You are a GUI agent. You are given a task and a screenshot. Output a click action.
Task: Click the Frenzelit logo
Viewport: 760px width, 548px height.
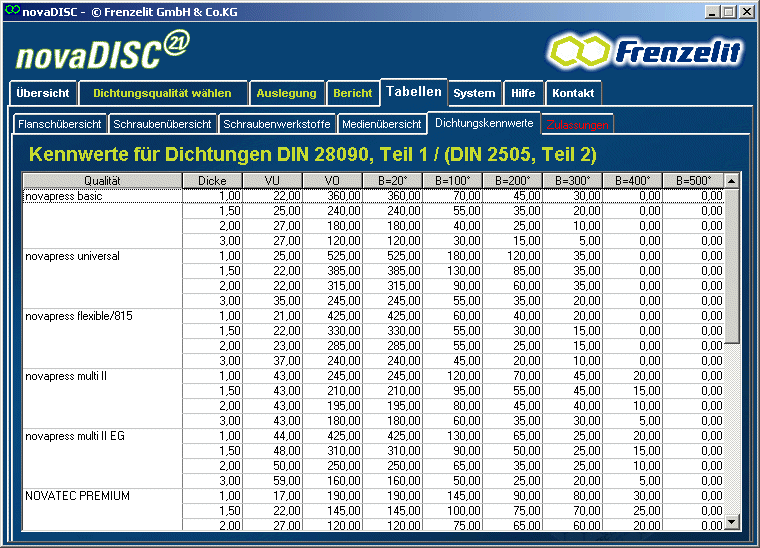pos(646,50)
